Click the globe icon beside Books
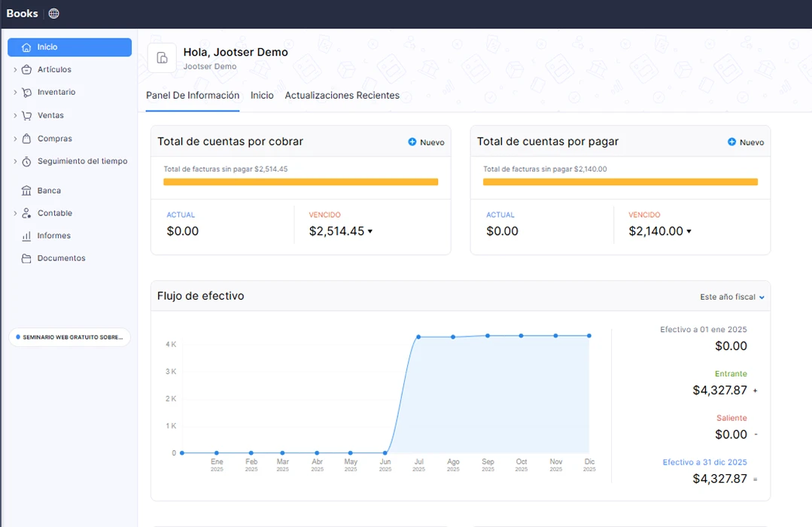This screenshot has height=527, width=812. pos(53,14)
